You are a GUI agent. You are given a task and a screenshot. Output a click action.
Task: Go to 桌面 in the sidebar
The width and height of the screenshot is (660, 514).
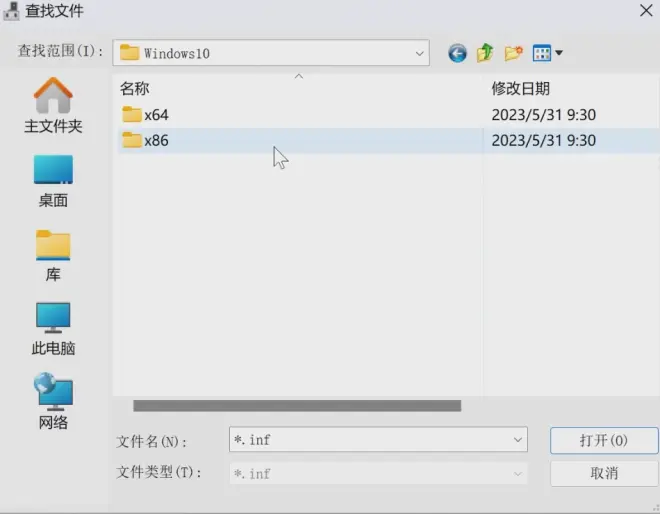coord(53,181)
